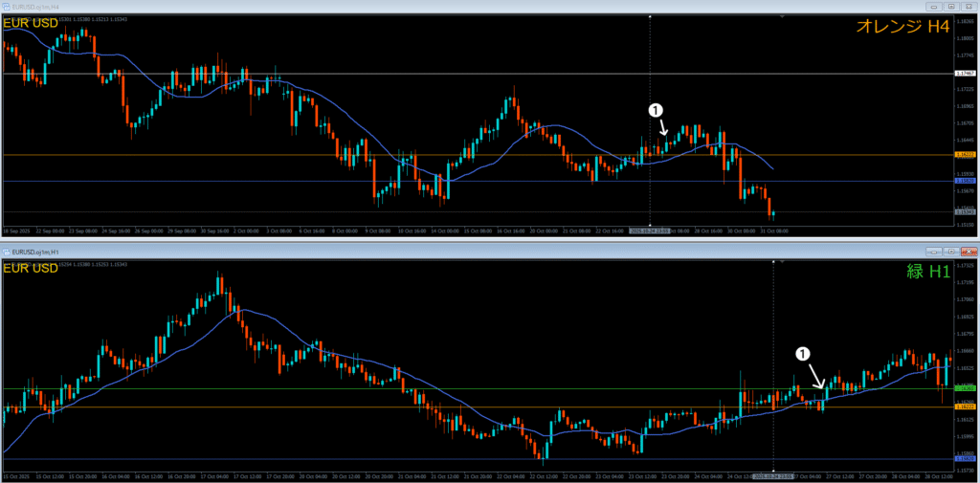The height and width of the screenshot is (483, 980).
Task: Click the green price label on H1 axis
Action: 964,389
